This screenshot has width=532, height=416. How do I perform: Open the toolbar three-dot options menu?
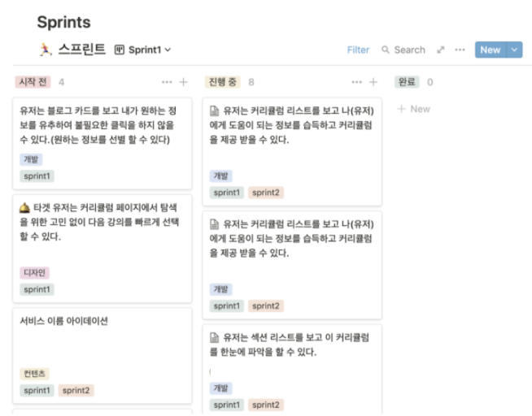[x=460, y=50]
